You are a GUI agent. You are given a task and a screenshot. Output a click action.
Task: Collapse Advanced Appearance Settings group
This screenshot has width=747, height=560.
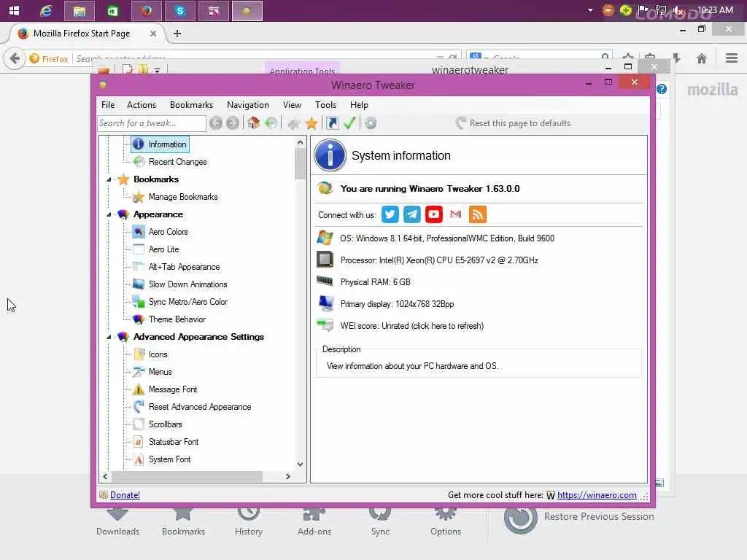pos(109,337)
